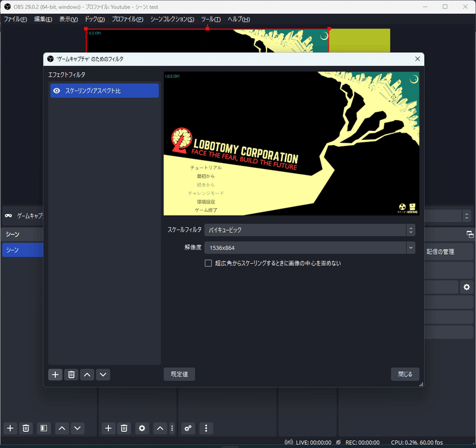This screenshot has width=476, height=448.
Task: Click the filter preview thumbnail
Action: [292, 143]
